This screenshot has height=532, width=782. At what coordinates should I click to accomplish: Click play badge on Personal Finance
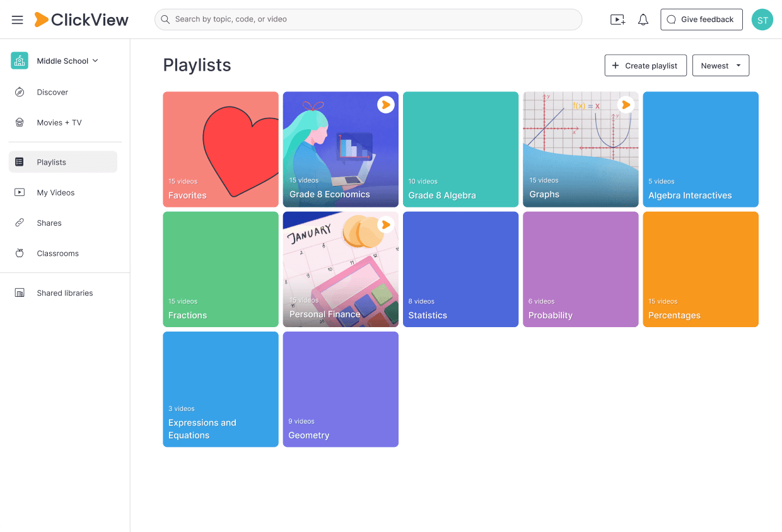click(386, 224)
